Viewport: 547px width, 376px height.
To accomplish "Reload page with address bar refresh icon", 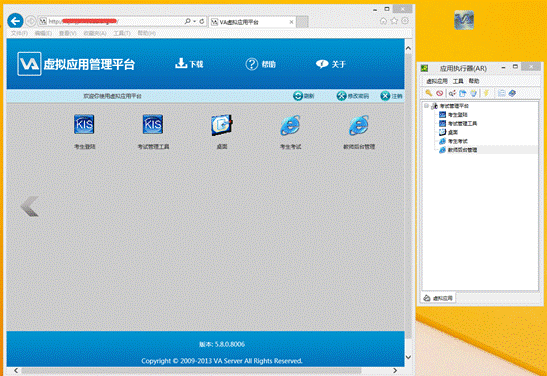I will click(x=202, y=22).
